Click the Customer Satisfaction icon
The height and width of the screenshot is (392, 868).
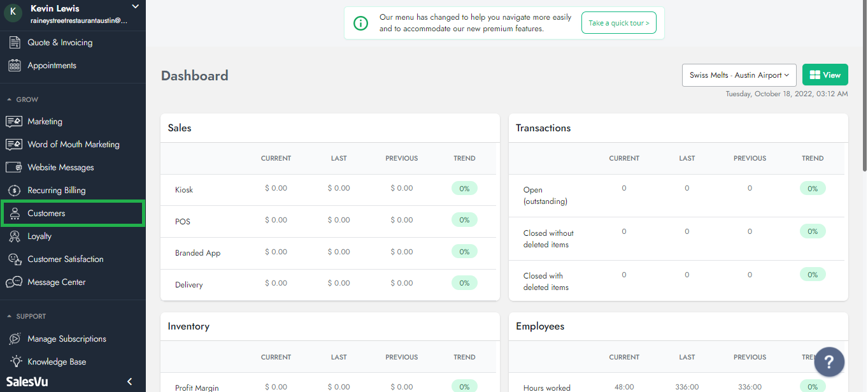pos(14,259)
